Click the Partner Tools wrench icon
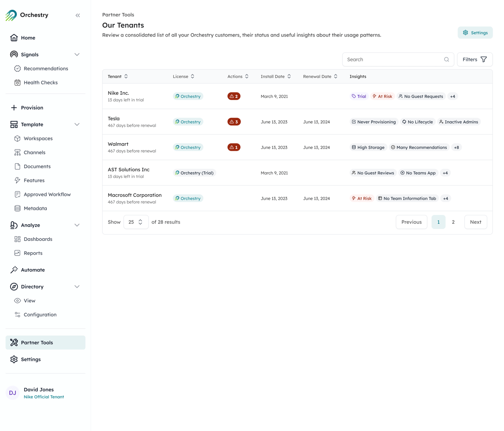 coord(14,342)
